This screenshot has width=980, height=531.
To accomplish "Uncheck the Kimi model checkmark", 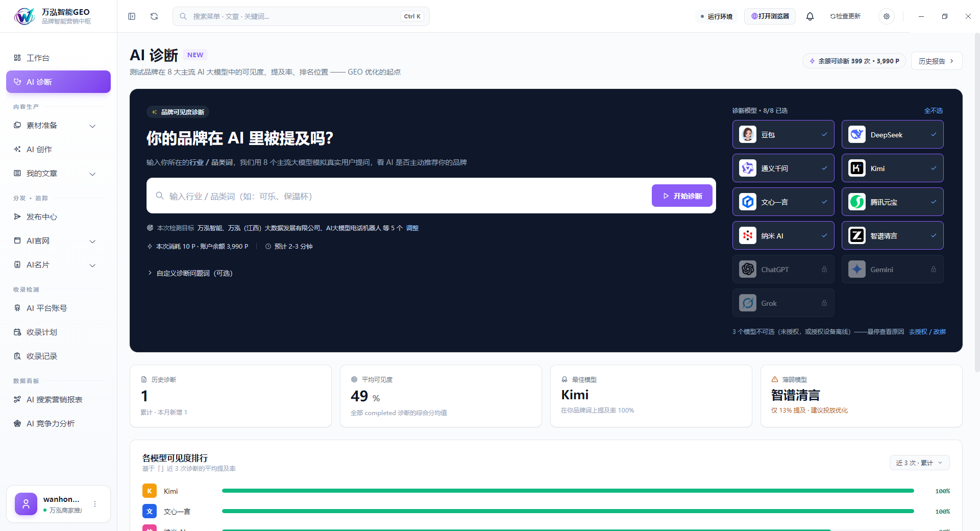I will (934, 168).
